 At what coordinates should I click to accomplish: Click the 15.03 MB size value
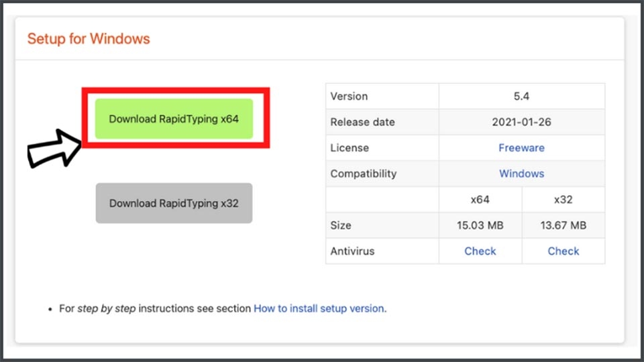[x=480, y=225]
